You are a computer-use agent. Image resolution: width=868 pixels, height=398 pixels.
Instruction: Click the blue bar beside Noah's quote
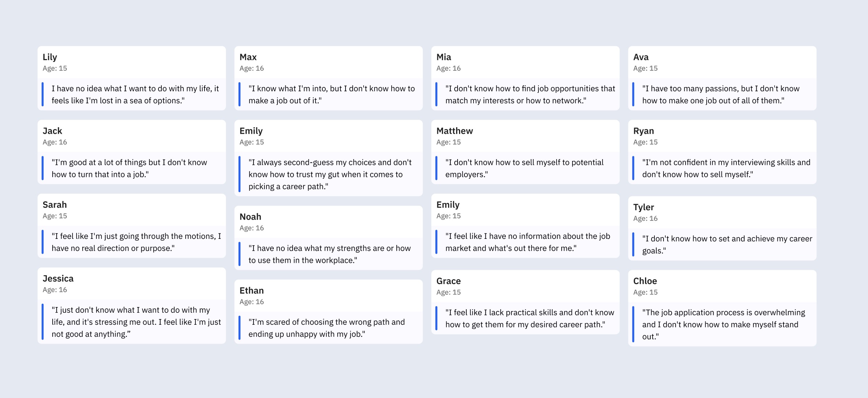click(239, 254)
